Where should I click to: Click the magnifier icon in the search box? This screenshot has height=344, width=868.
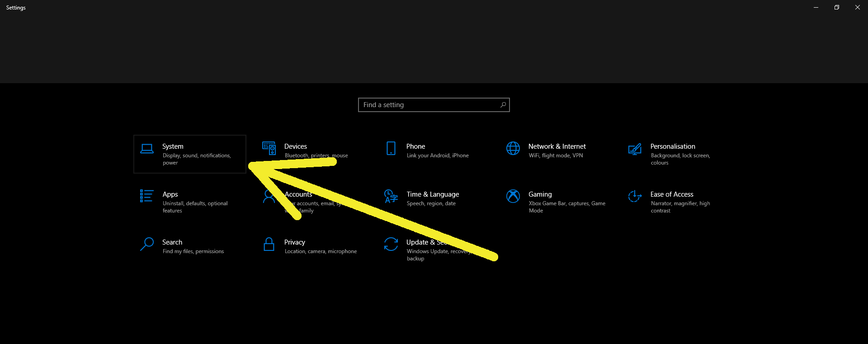point(503,105)
